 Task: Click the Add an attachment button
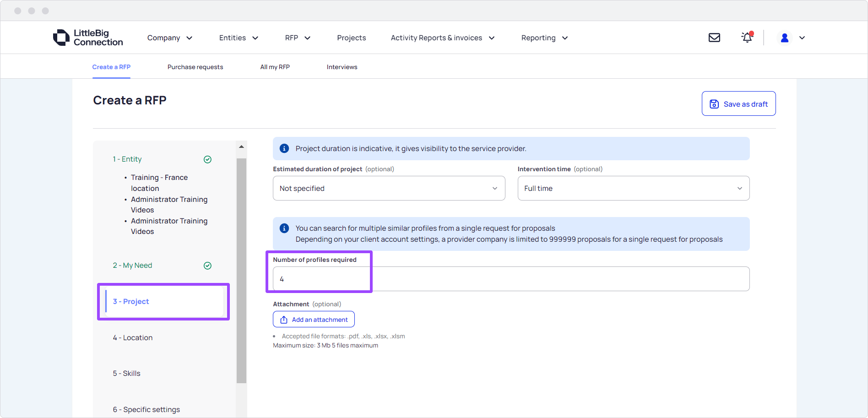pos(314,320)
